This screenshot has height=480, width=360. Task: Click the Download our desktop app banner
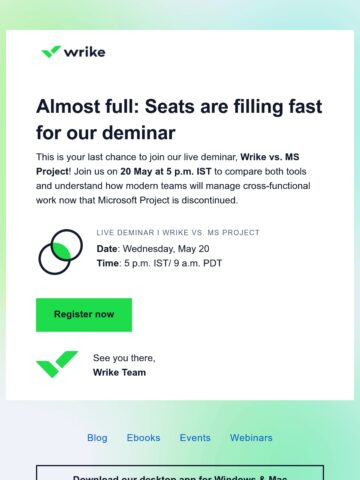pyautogui.click(x=180, y=473)
